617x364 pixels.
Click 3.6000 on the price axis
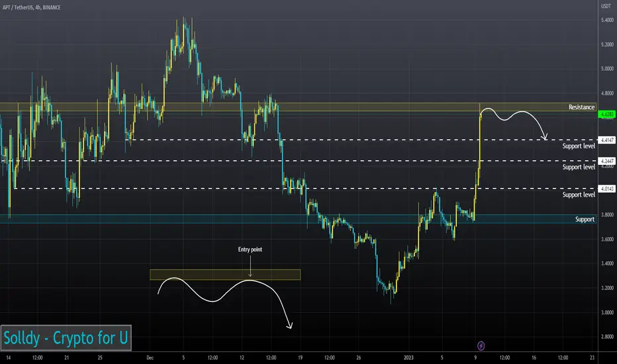607,239
